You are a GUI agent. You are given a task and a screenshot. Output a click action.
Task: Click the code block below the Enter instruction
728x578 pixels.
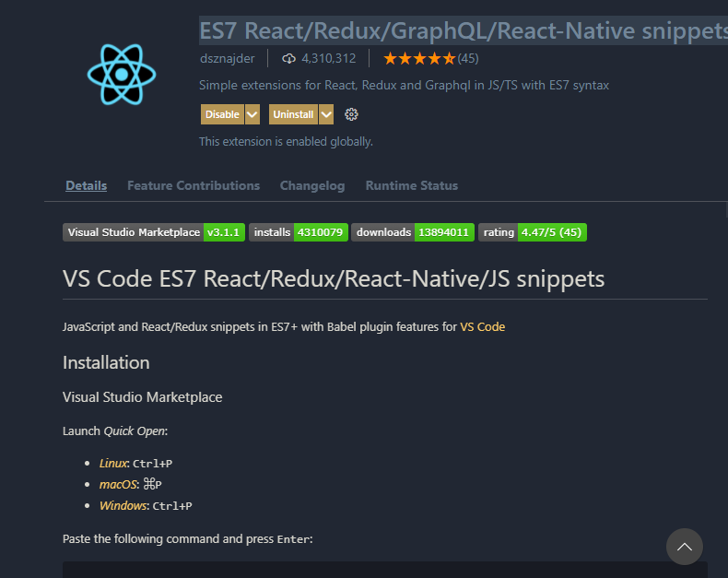pyautogui.click(x=385, y=570)
